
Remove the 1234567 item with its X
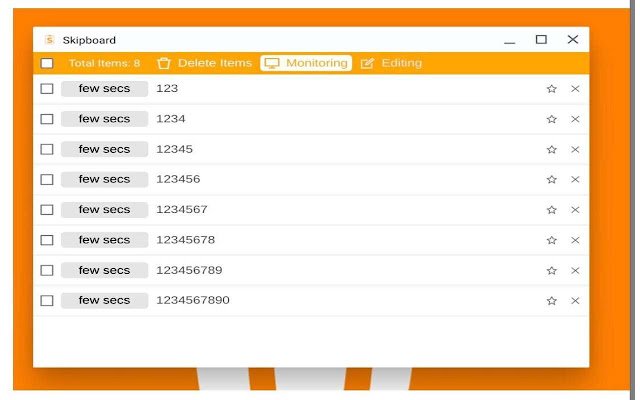point(575,210)
